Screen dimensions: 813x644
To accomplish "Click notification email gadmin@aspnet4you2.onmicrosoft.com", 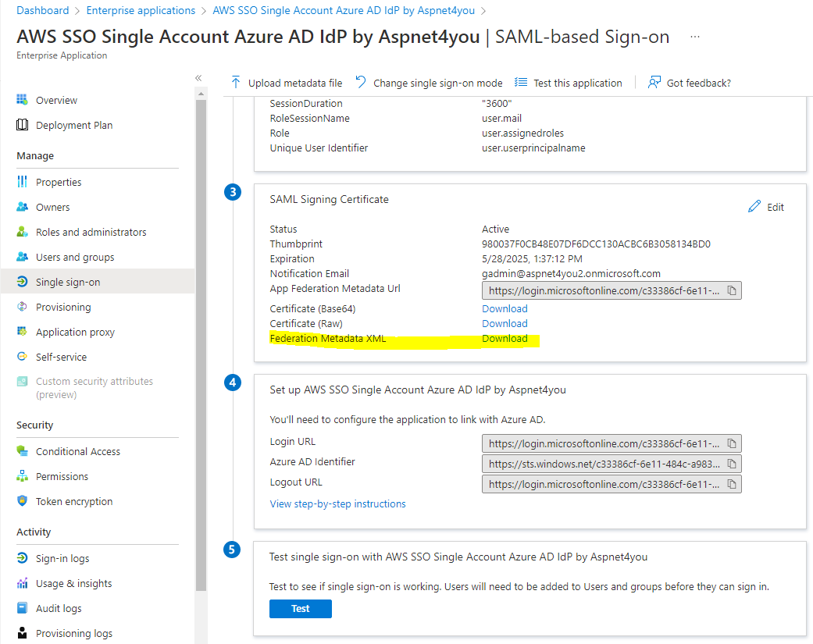I will tap(572, 273).
